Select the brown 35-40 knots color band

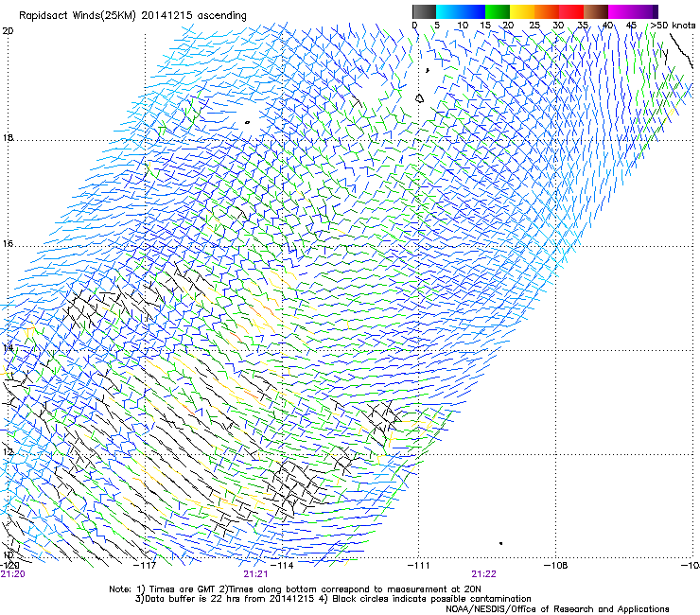596,11
